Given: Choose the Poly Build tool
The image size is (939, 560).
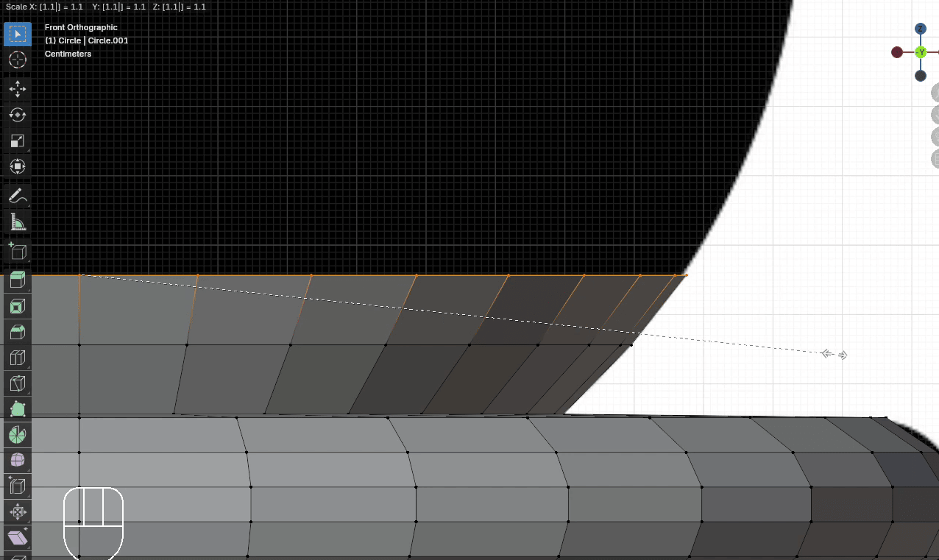Looking at the screenshot, I should pyautogui.click(x=18, y=409).
